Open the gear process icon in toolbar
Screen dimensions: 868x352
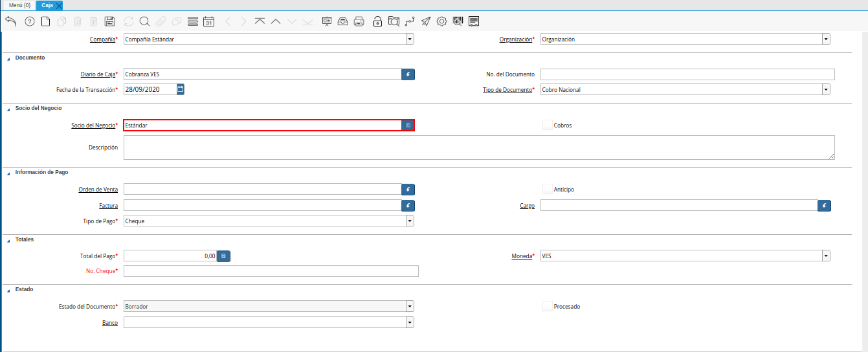(441, 21)
